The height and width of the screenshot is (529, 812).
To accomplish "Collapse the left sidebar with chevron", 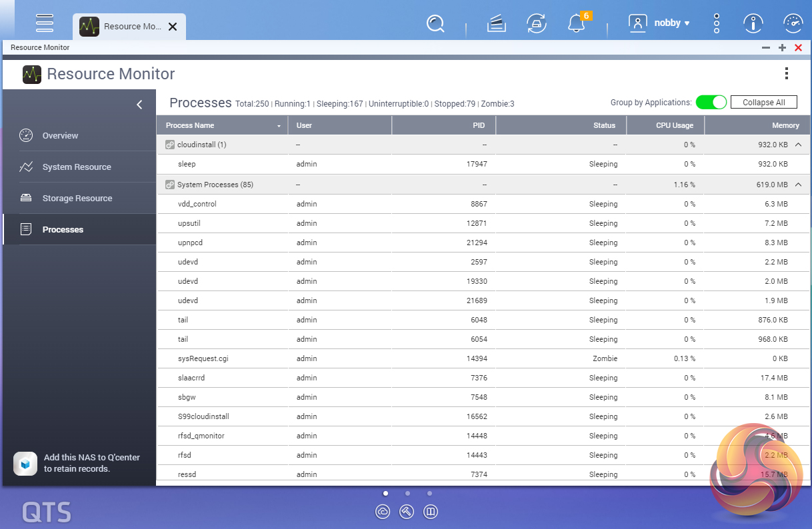I will point(139,105).
